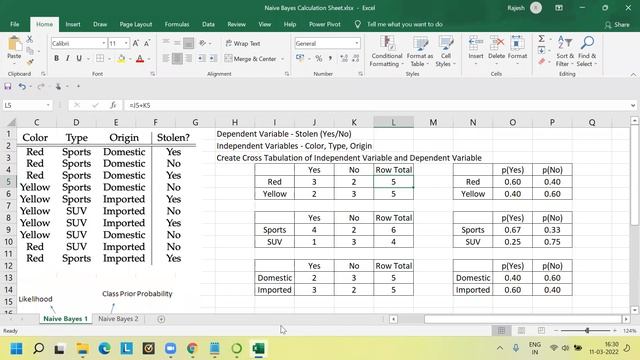Click the Decrease Decimal icon
640x360 pixels.
tap(356, 59)
